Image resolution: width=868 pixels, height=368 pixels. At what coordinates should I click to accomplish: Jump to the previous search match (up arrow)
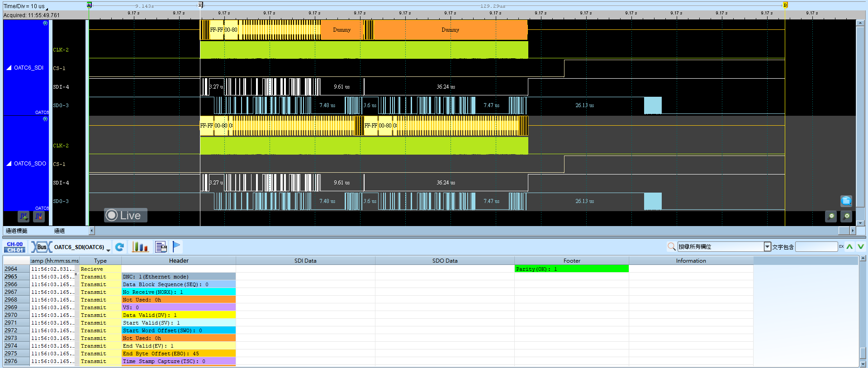coord(849,246)
